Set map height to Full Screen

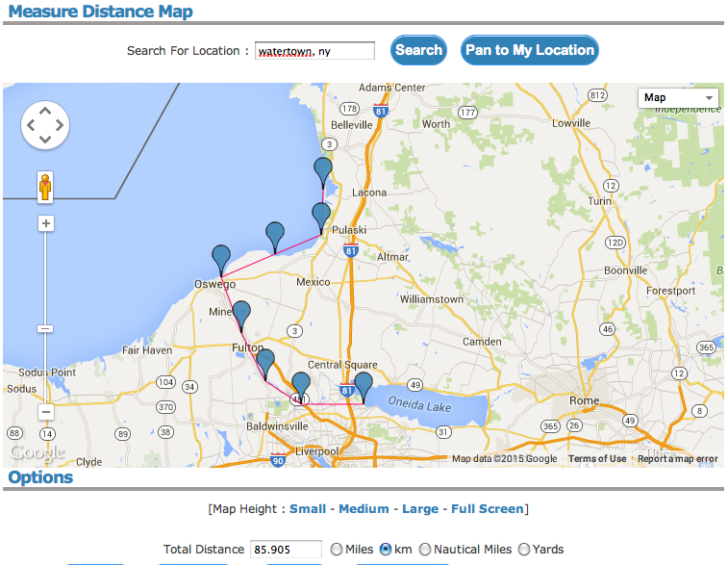488,508
